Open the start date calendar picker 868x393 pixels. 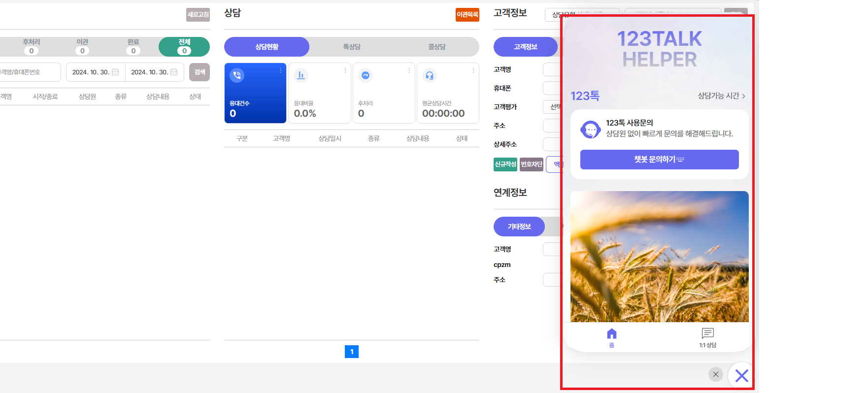click(115, 72)
